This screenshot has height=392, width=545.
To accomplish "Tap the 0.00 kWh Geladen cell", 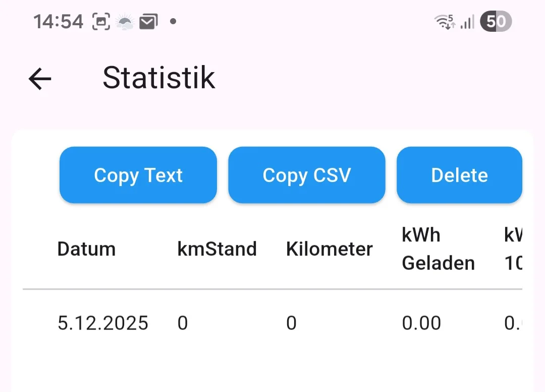I will (x=421, y=323).
